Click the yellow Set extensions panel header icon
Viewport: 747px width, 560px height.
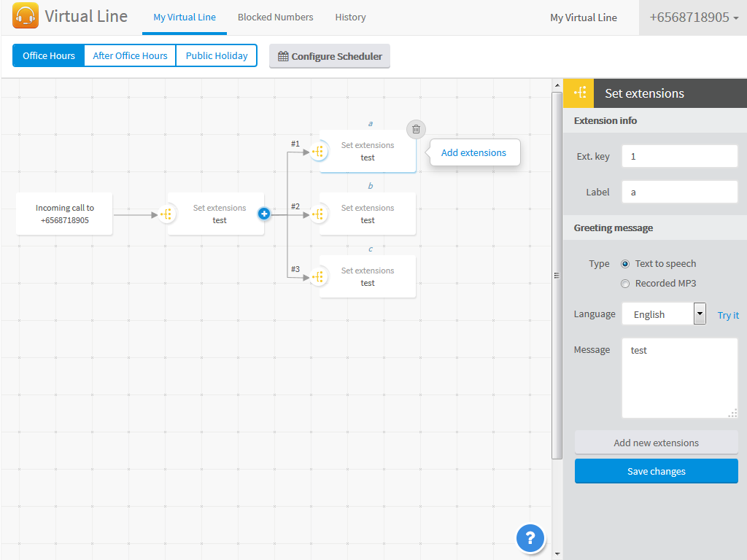pos(579,93)
